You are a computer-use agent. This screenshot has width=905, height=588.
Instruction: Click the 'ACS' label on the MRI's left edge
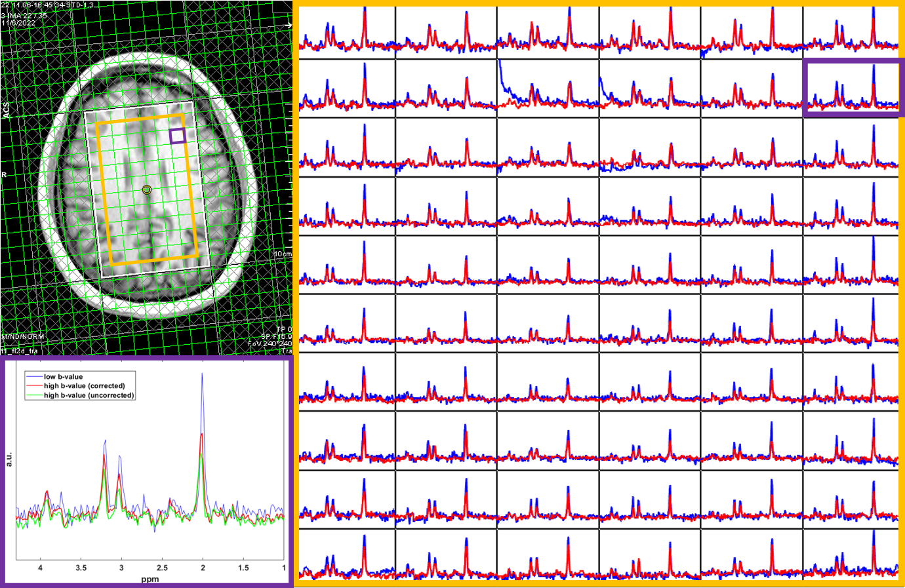[x=7, y=110]
